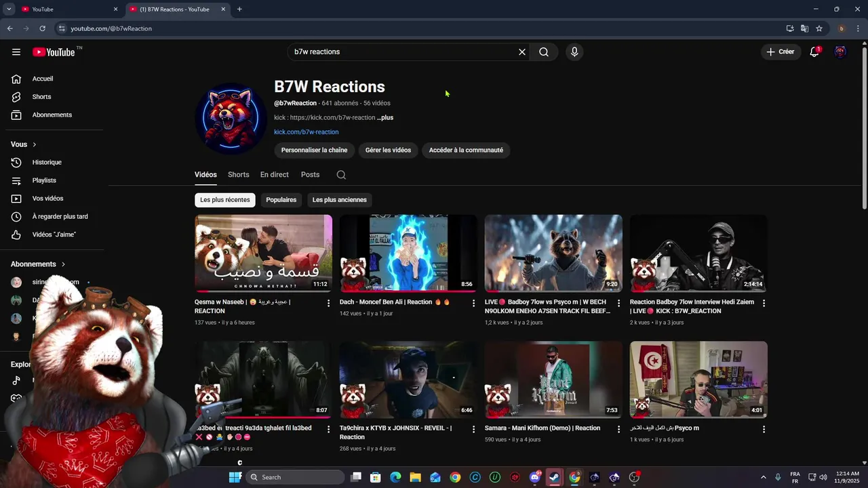Switch to the Posts tab

(x=310, y=175)
